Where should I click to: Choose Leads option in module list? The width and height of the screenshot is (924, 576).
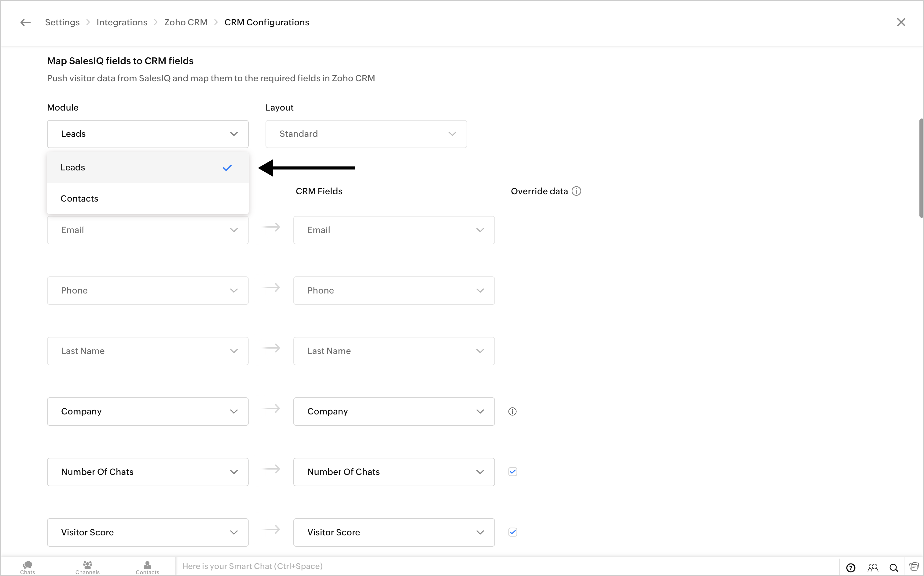point(73,168)
